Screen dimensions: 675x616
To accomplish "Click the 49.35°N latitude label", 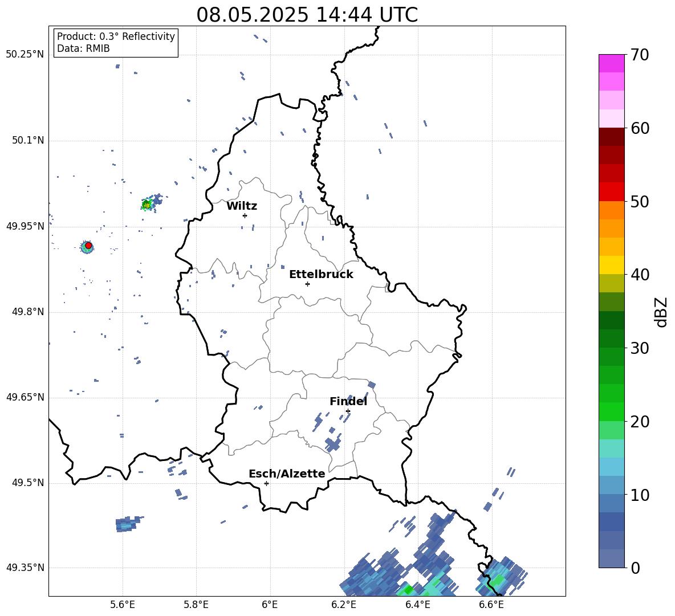I will [x=25, y=568].
